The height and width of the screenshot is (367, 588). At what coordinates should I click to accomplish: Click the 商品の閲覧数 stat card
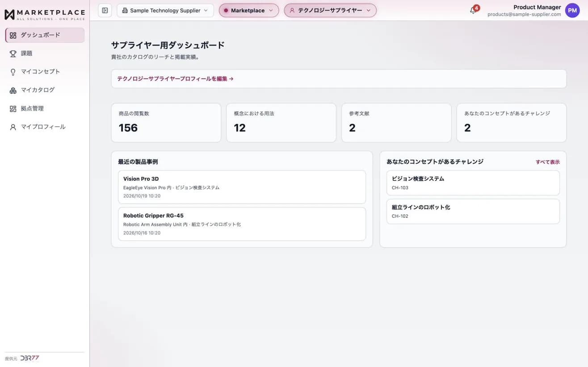[166, 123]
